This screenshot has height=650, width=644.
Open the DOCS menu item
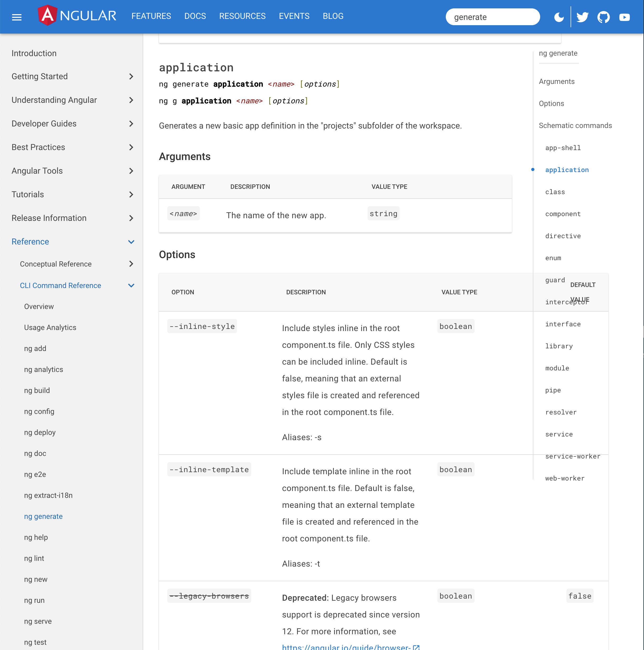(195, 16)
